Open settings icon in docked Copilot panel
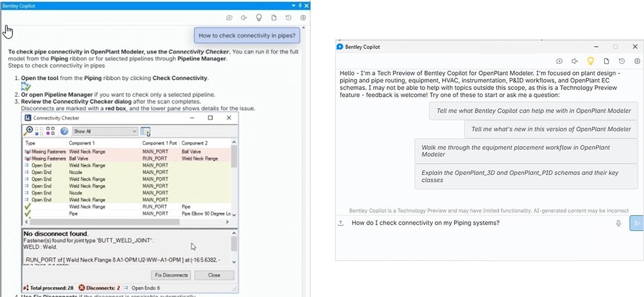644x297 pixels. click(x=303, y=18)
